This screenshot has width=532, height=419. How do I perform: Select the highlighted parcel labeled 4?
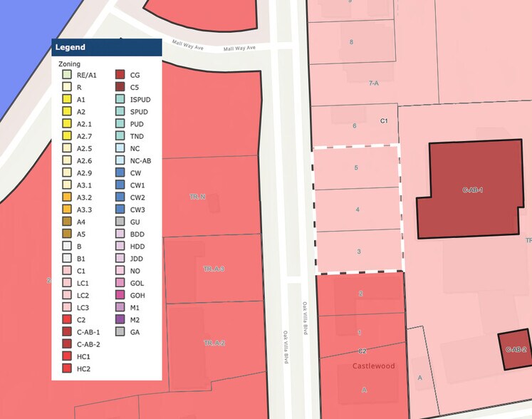[358, 209]
